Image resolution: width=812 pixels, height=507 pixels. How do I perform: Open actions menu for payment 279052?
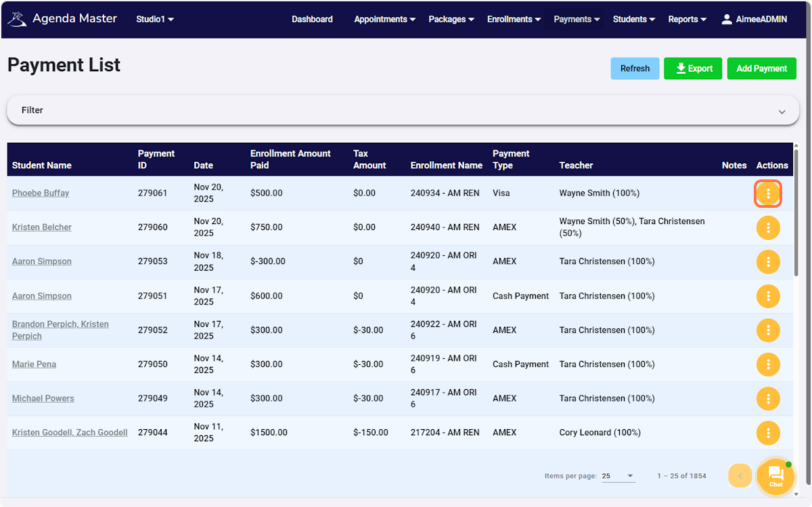[x=768, y=330]
